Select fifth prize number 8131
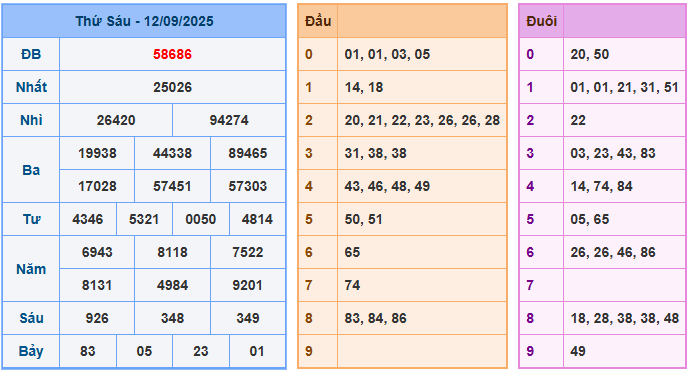 point(97,285)
